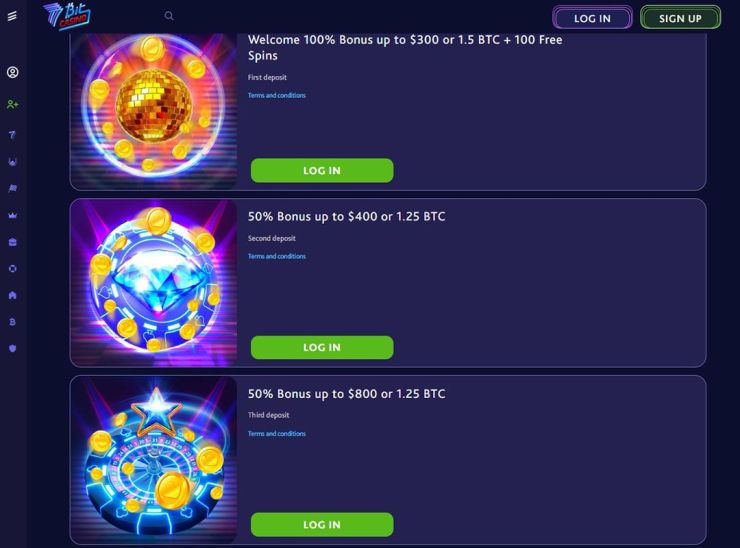The width and height of the screenshot is (740, 548).
Task: Open the user profile sidebar icon
Action: tap(13, 72)
